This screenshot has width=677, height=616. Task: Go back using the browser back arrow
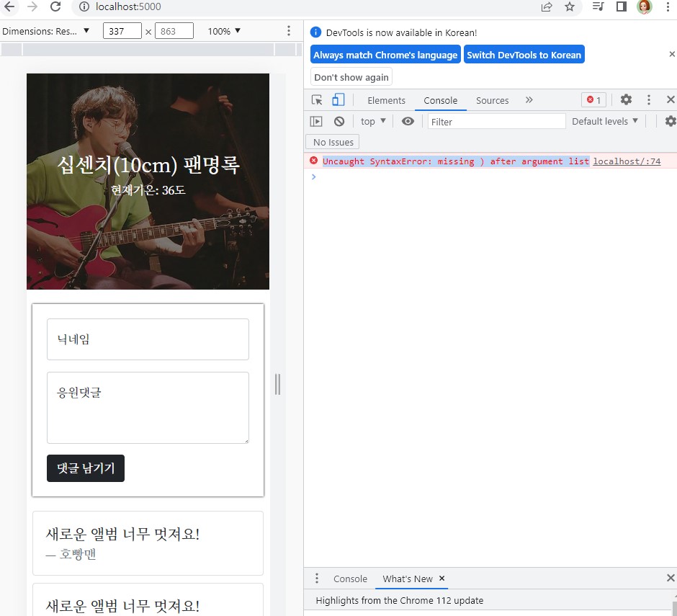[x=9, y=6]
